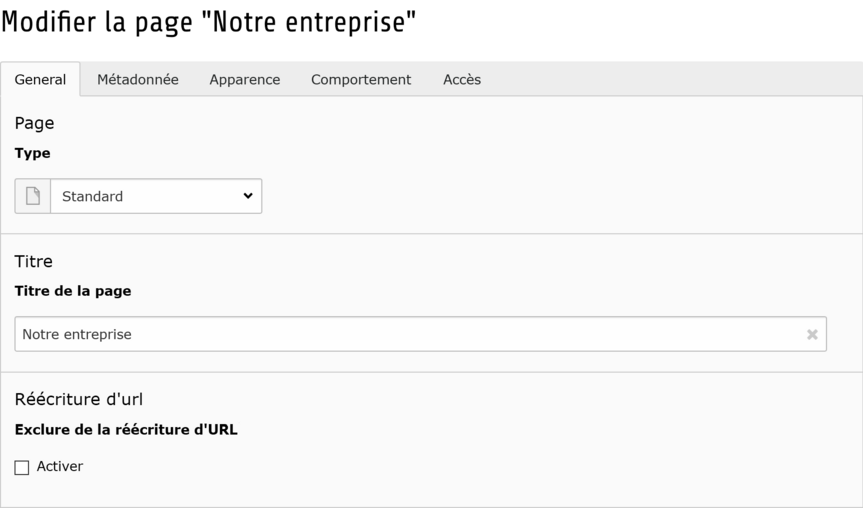Toggle the Activer checkbox
This screenshot has height=508, width=863.
click(22, 467)
